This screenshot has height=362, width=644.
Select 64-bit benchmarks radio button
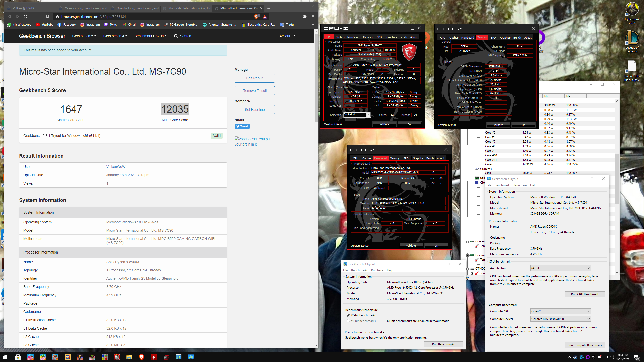pos(348,321)
